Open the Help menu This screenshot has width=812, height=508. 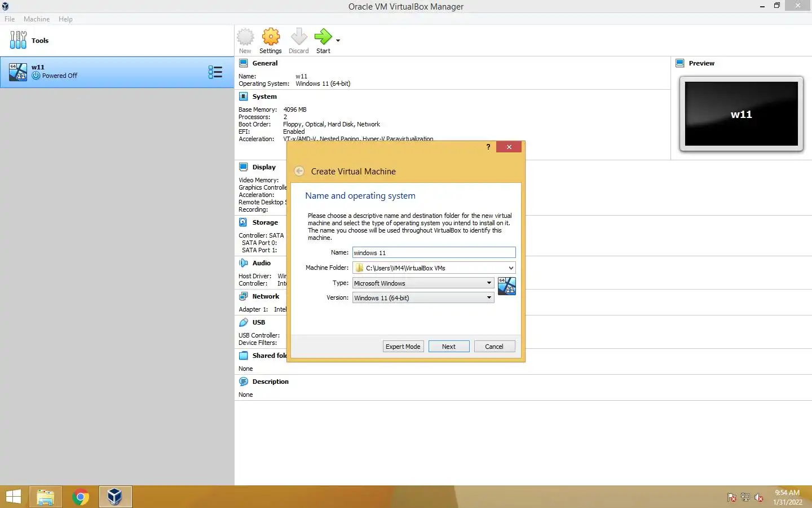pyautogui.click(x=65, y=19)
